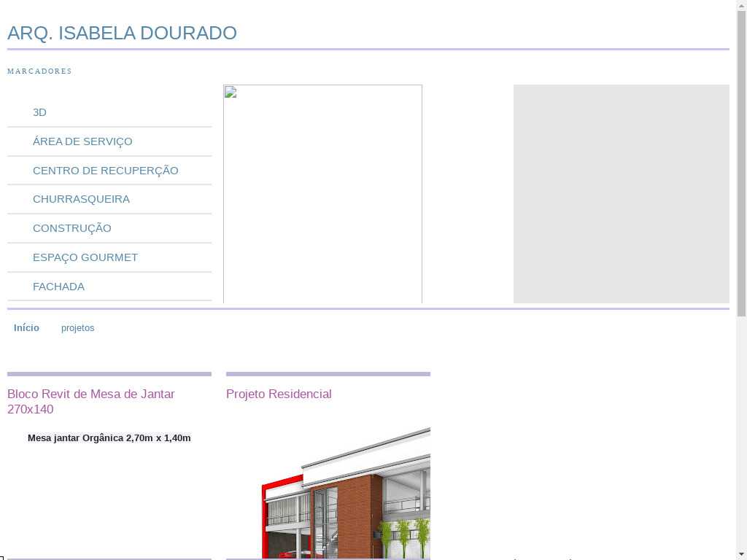Screen dimensions: 747x560
Task: Open post Bloco Revit de Mesa de Jantar
Action: (x=91, y=402)
